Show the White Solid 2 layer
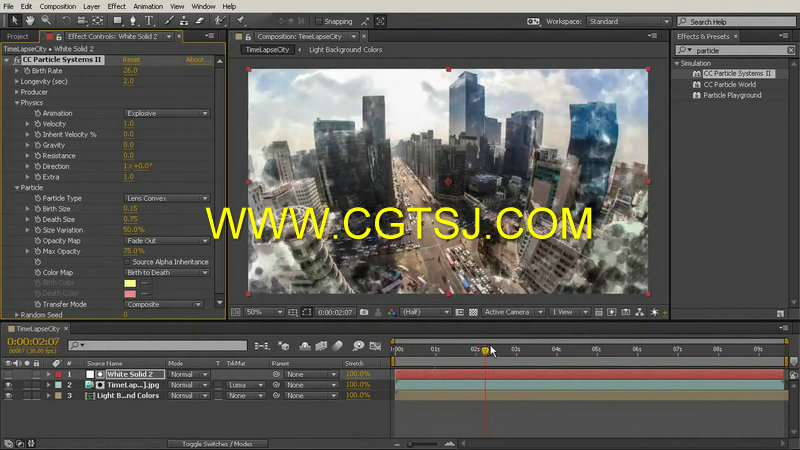The height and width of the screenshot is (450, 800). (8, 374)
